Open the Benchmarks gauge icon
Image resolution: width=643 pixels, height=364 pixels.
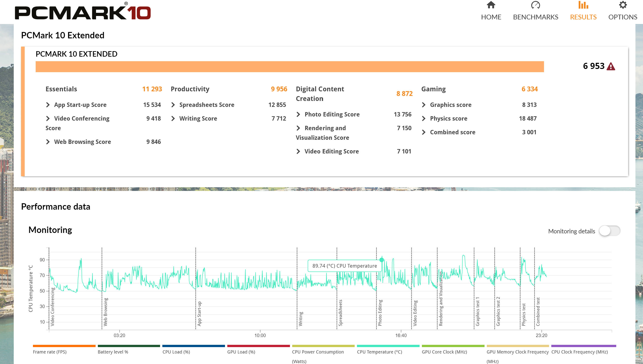click(x=535, y=5)
